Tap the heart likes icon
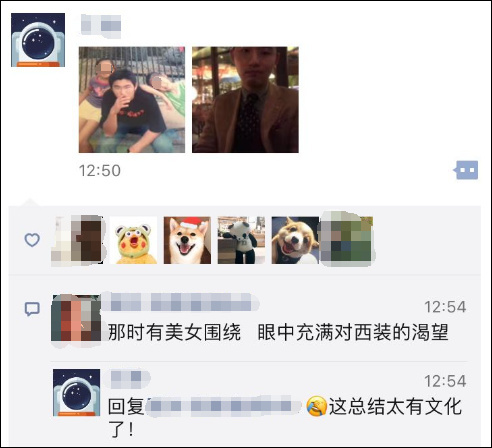This screenshot has width=492, height=448. coord(32,240)
